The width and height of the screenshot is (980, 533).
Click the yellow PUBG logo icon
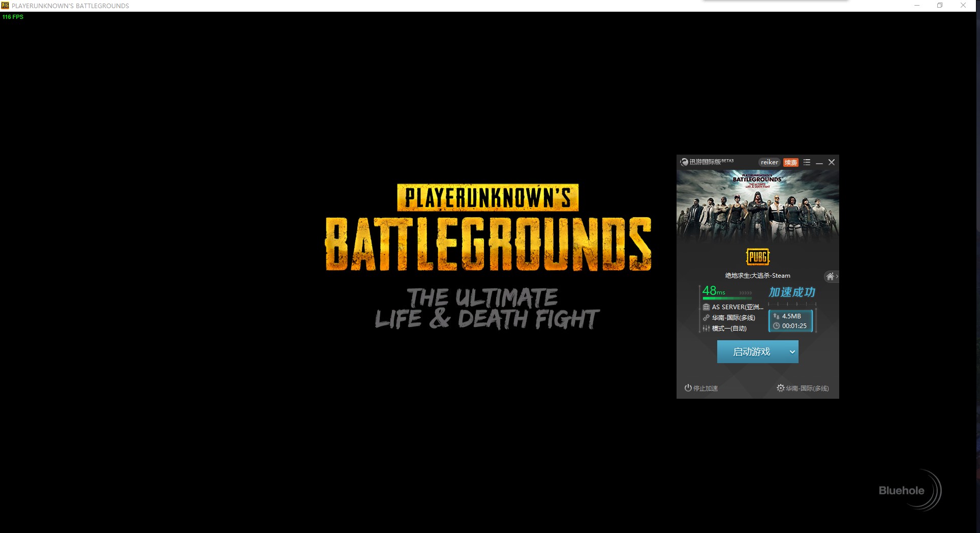point(757,257)
